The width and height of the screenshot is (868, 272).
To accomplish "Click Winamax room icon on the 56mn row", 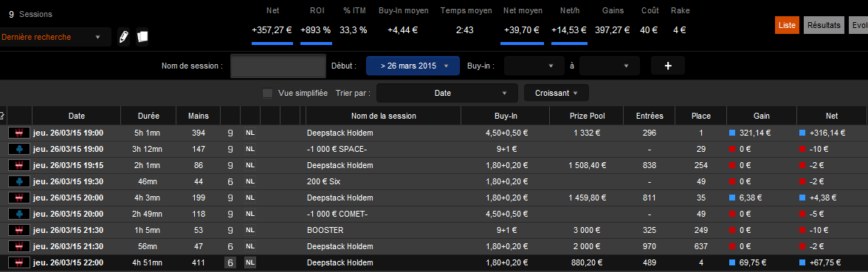I will tap(18, 246).
